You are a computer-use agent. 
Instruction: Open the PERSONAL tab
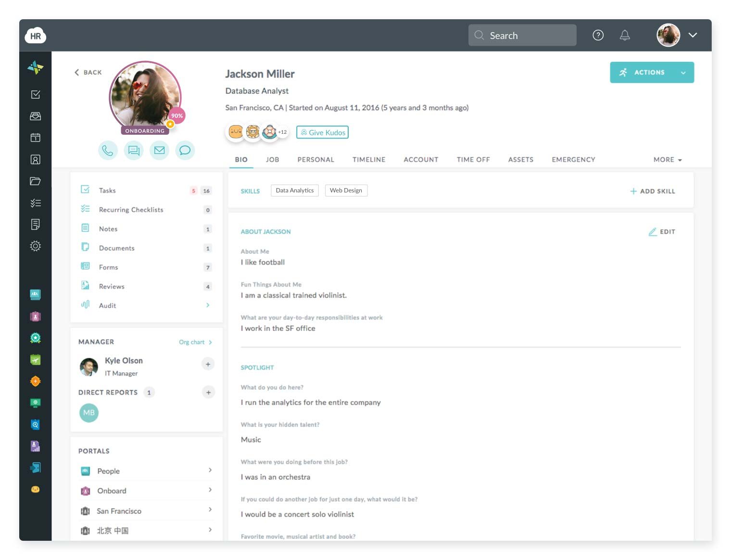pyautogui.click(x=315, y=159)
